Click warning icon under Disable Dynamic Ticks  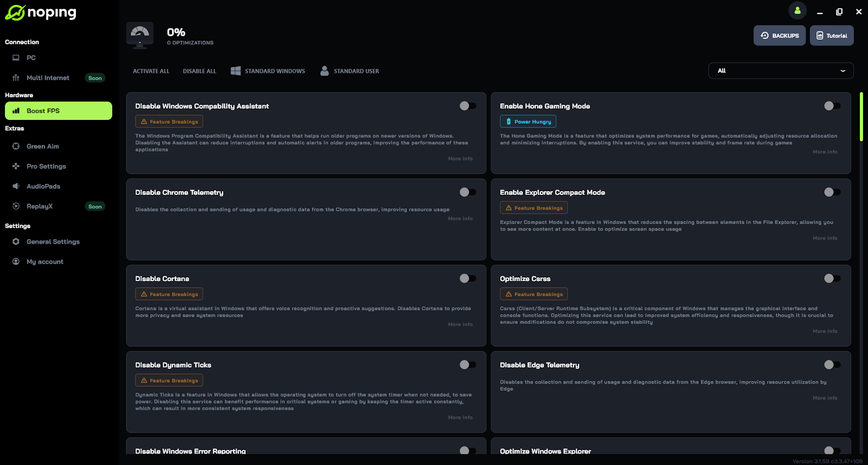pyautogui.click(x=144, y=380)
